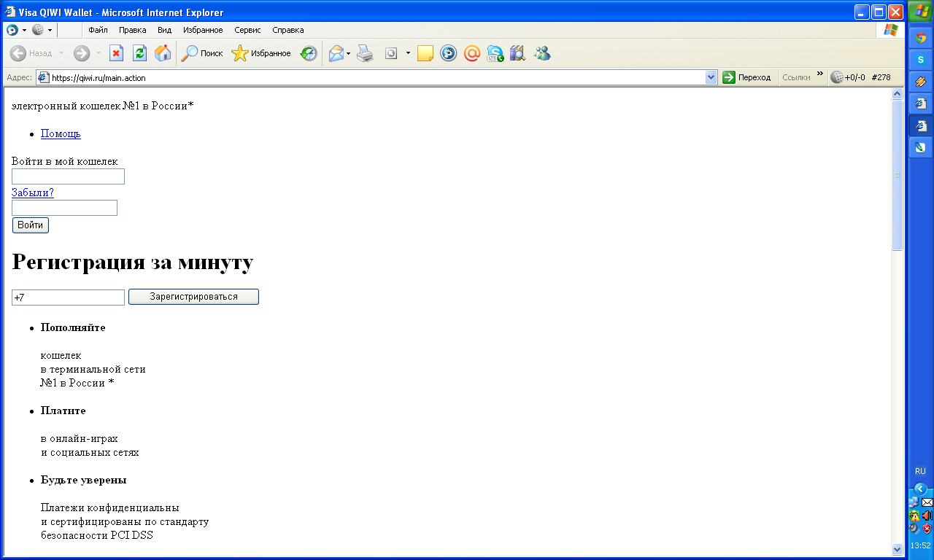Click the round blue icon above Back button
This screenshot has height=560, width=934.
pyautogui.click(x=12, y=30)
